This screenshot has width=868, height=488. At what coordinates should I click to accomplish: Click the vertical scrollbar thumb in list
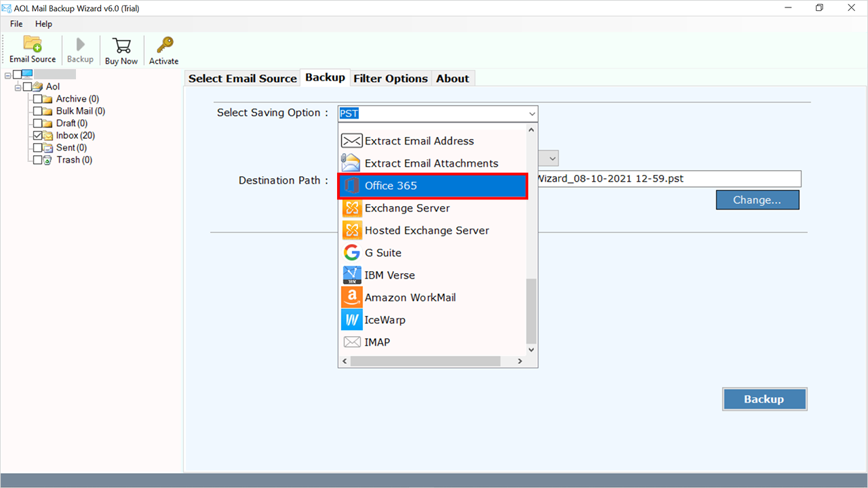[x=531, y=310]
